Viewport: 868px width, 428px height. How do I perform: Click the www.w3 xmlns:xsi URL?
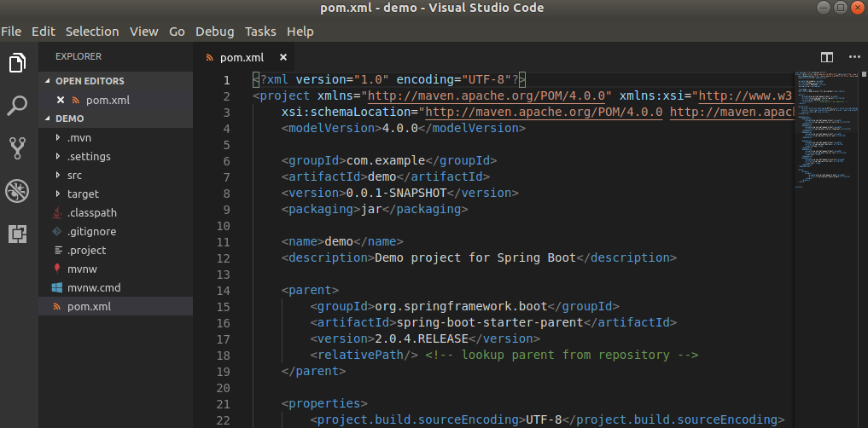pyautogui.click(x=748, y=95)
